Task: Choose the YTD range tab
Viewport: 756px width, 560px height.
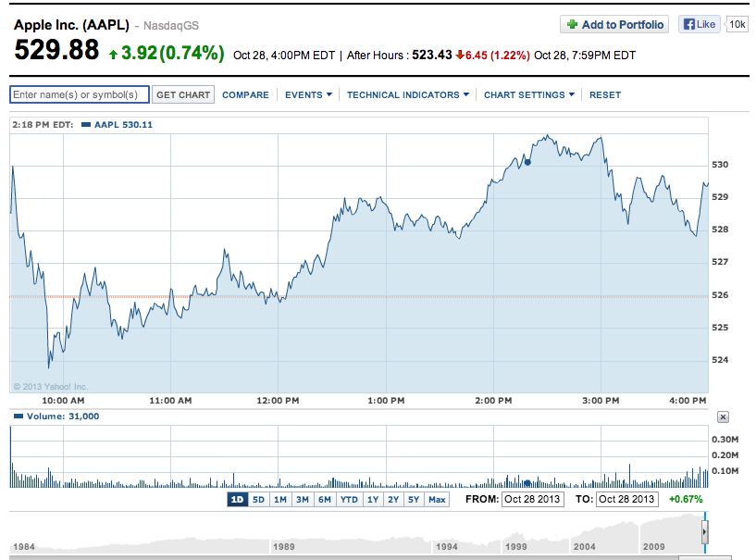Action: click(x=349, y=500)
